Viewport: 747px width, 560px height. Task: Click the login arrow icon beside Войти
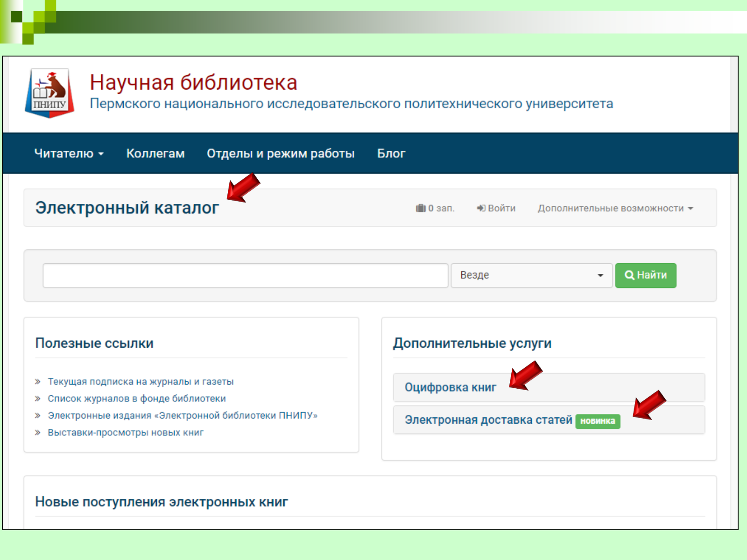point(481,208)
